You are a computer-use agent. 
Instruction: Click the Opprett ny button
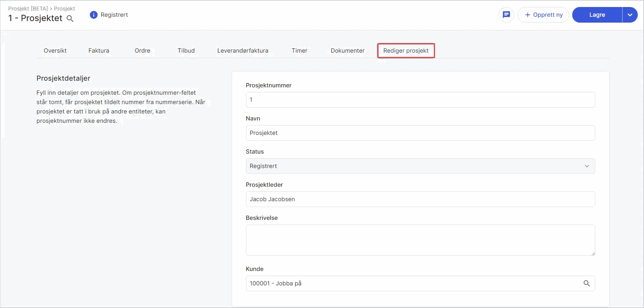tap(543, 15)
